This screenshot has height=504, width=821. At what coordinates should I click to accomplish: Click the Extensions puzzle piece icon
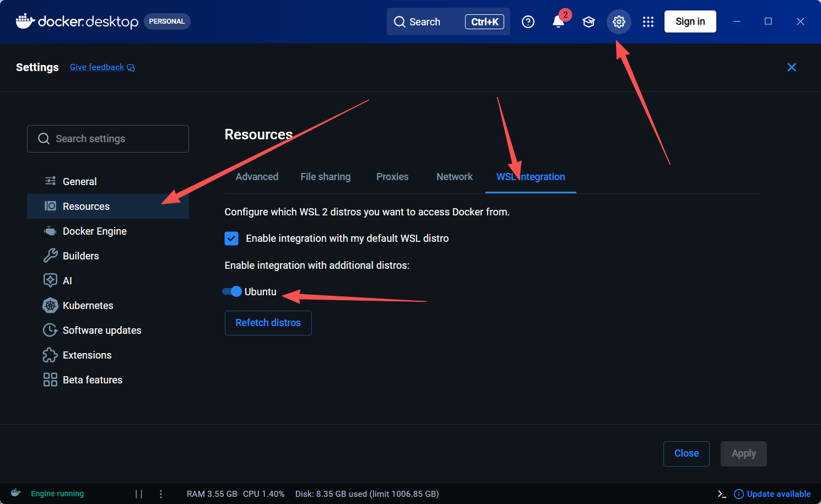tap(50, 355)
